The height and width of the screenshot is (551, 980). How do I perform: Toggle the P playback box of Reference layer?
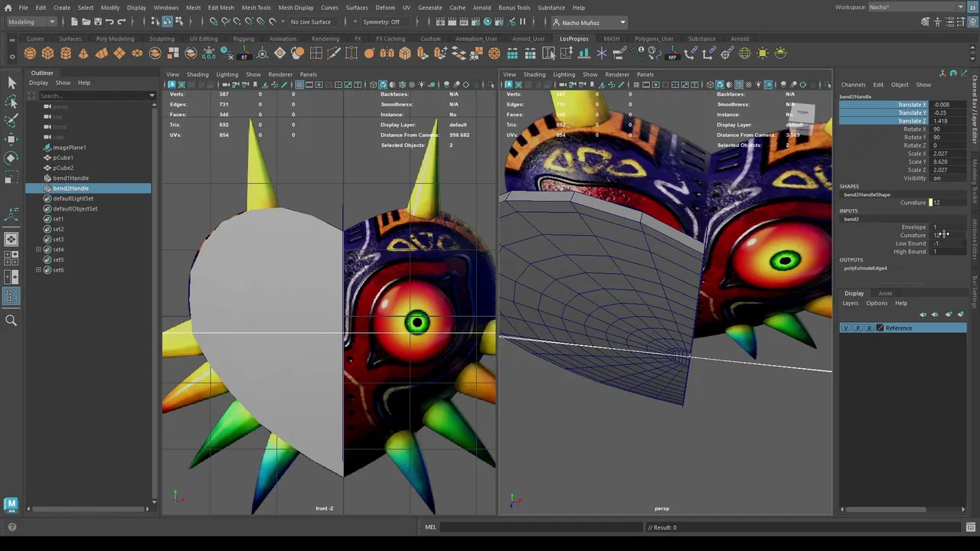tap(857, 328)
